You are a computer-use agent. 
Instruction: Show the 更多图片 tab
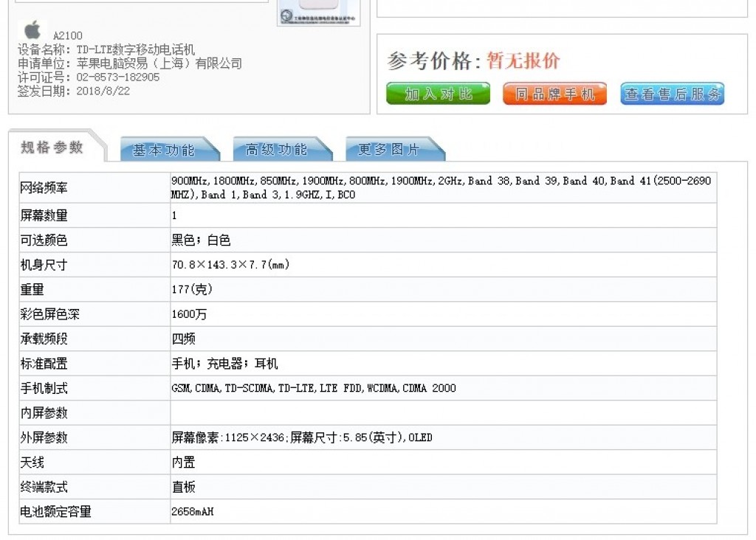389,150
